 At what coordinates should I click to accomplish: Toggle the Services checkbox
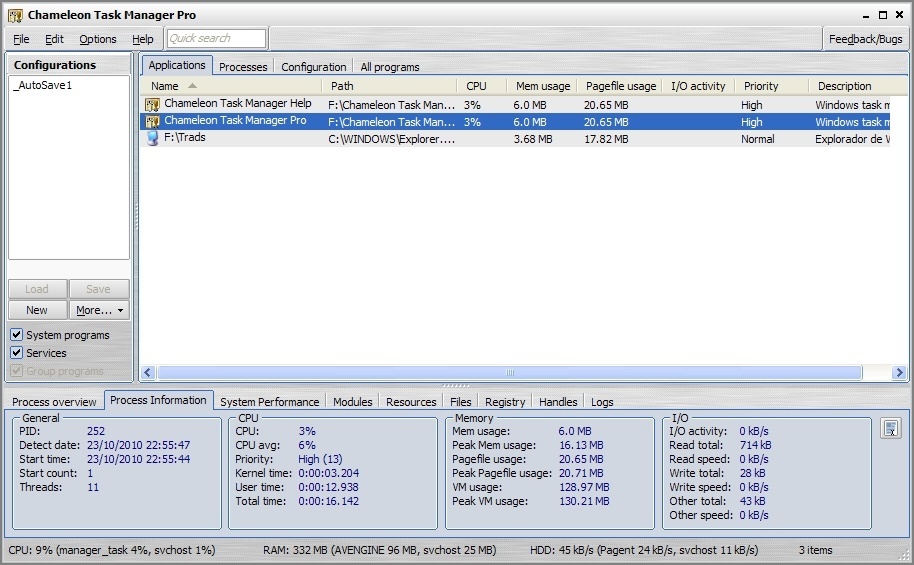(16, 353)
